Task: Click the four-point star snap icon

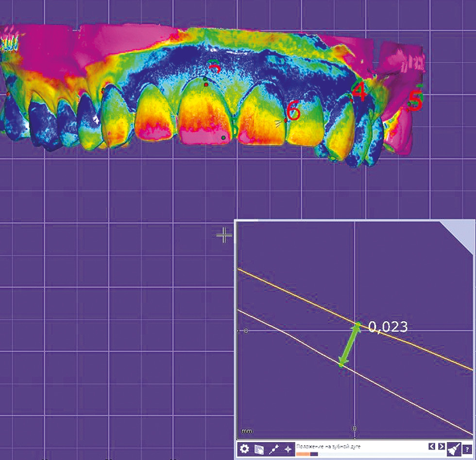Action: tap(288, 449)
